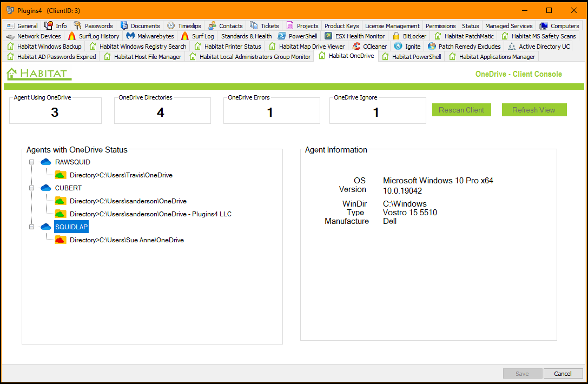This screenshot has width=588, height=384.
Task: Open the Documents tab
Action: click(x=140, y=26)
